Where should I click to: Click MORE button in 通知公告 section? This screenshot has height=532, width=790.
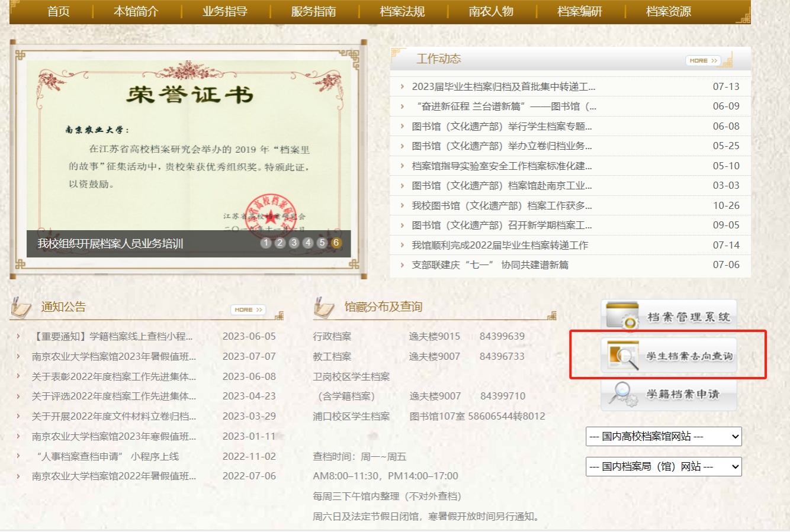click(x=248, y=309)
